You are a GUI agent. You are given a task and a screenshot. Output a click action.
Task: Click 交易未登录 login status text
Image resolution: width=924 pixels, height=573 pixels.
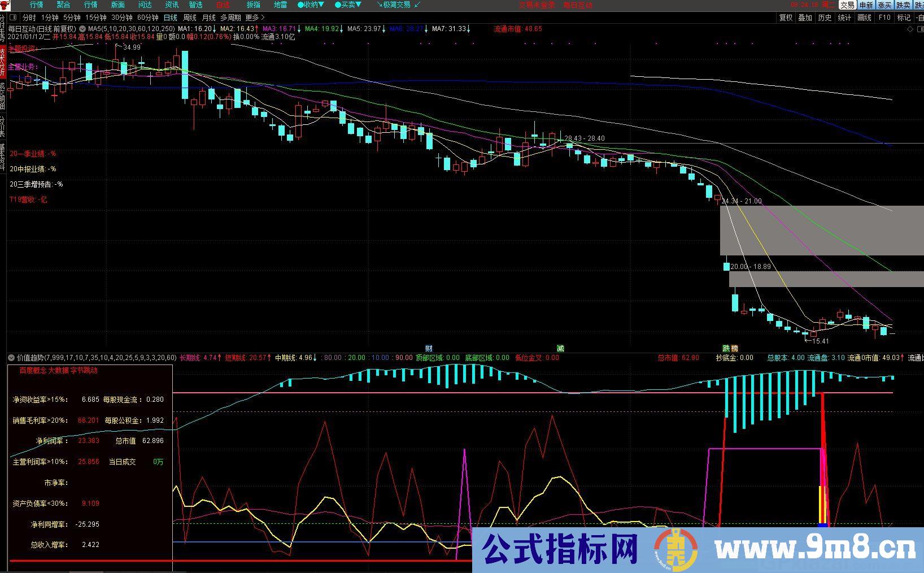(537, 5)
